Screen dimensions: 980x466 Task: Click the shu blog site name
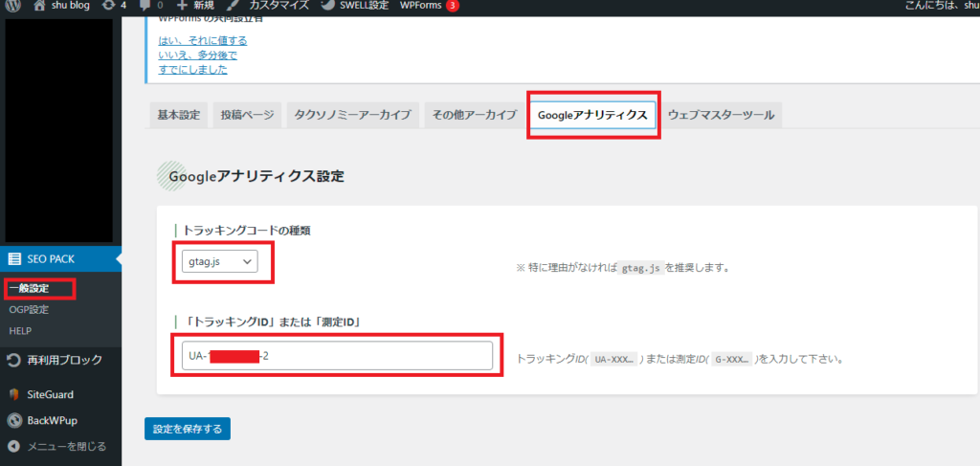point(70,6)
